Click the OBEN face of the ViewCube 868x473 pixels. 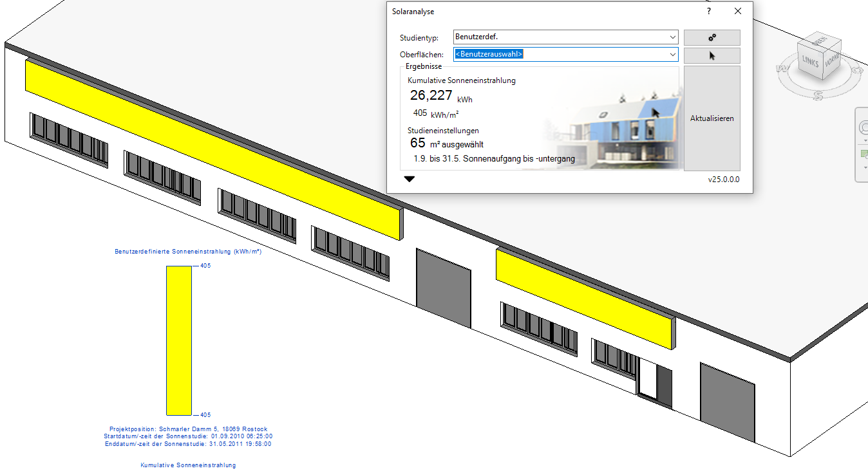(820, 42)
